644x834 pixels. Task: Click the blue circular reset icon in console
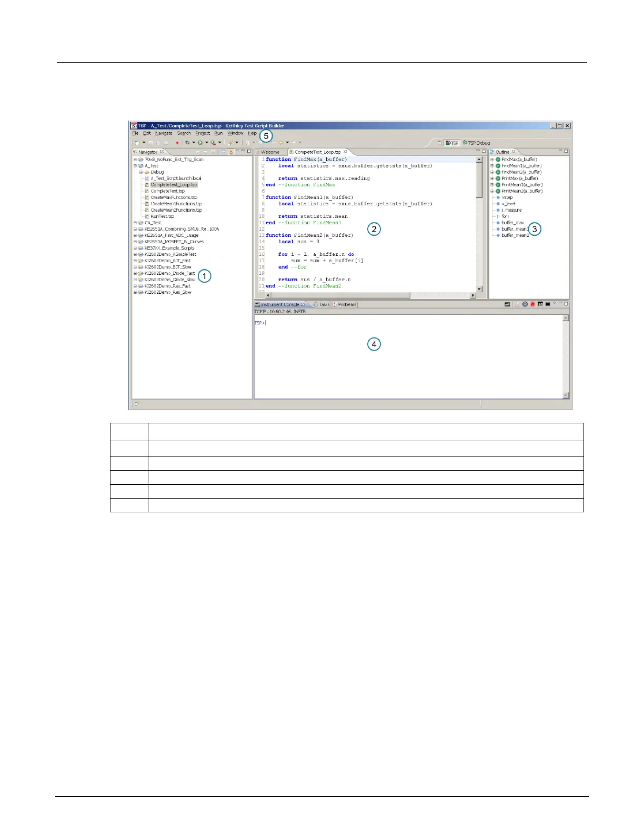pos(525,304)
